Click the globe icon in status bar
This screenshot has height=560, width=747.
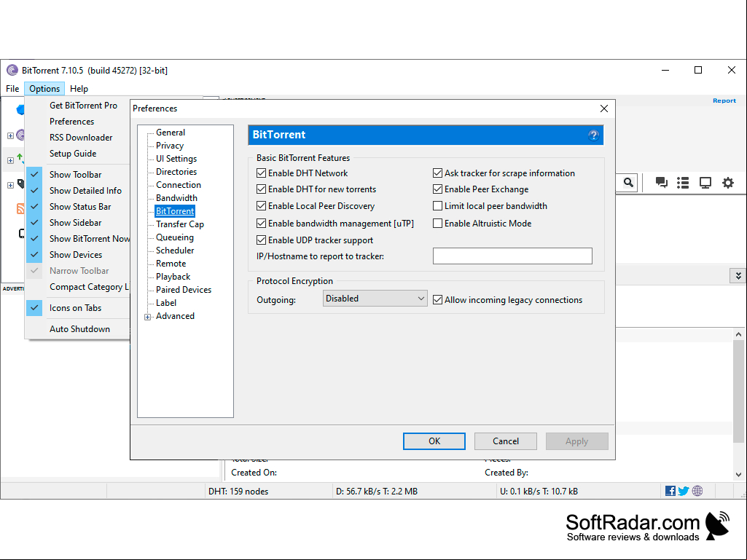point(697,491)
